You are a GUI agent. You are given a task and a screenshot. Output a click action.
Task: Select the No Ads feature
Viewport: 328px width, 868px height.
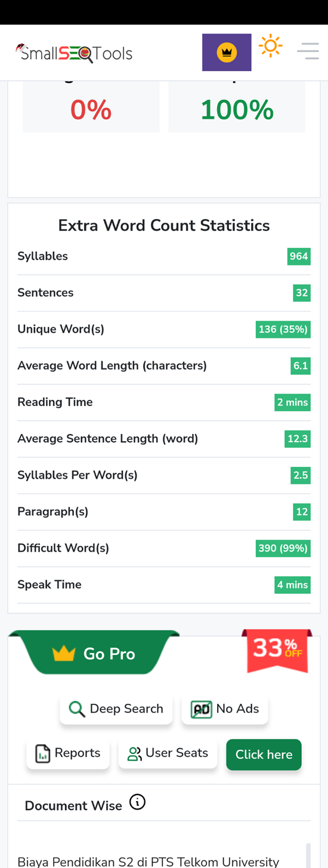(225, 709)
